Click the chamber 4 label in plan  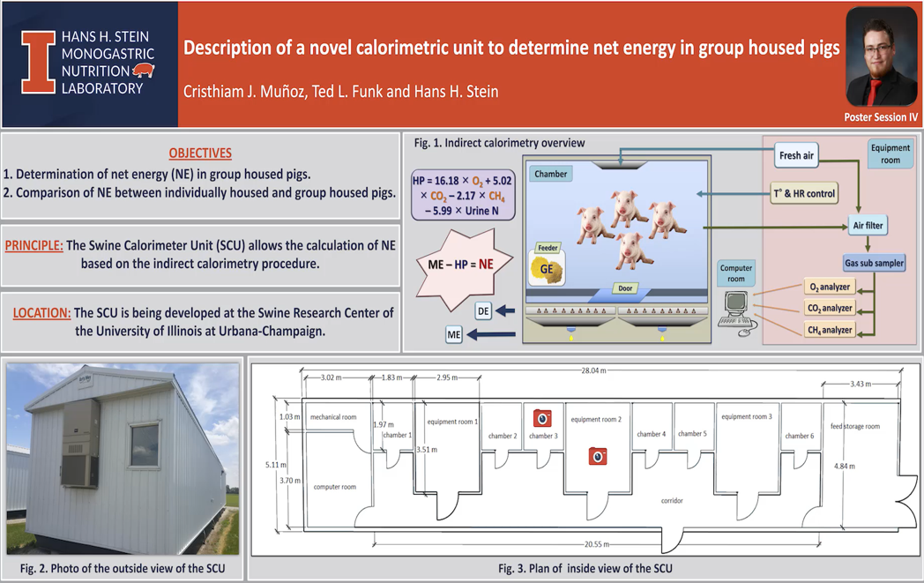point(652,434)
